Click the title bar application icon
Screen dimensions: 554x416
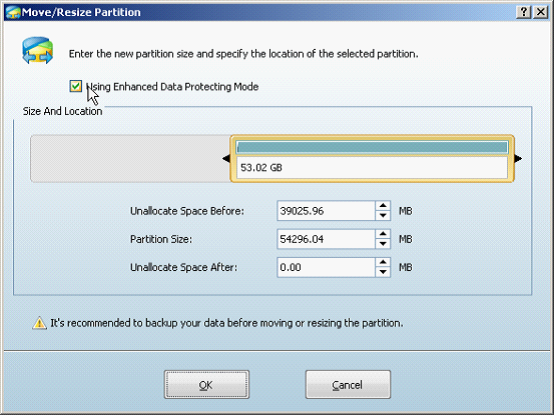(13, 12)
